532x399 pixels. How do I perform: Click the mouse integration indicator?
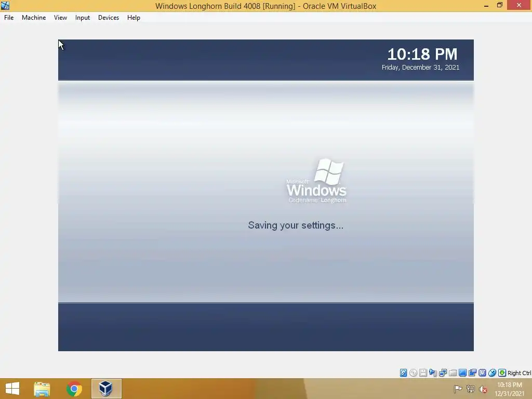click(x=492, y=373)
